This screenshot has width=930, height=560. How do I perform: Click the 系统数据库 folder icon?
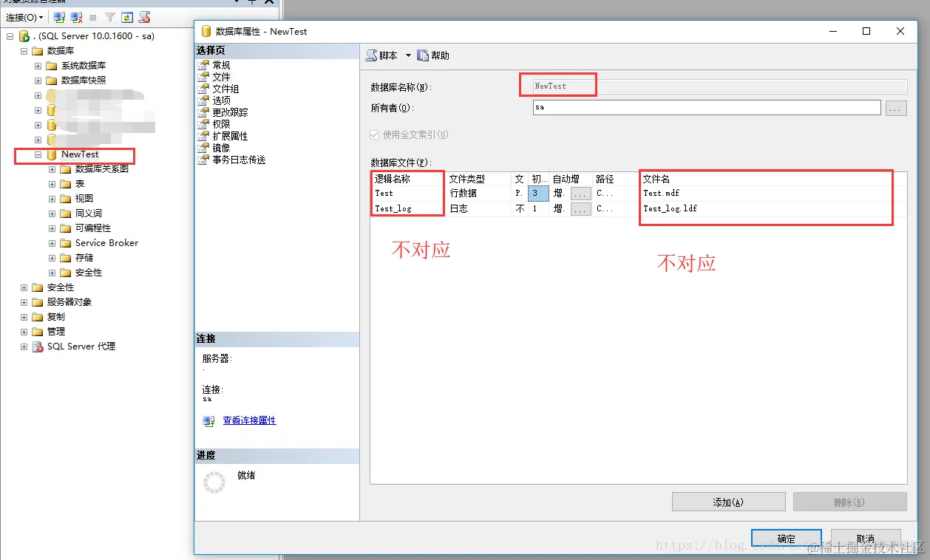coord(52,66)
